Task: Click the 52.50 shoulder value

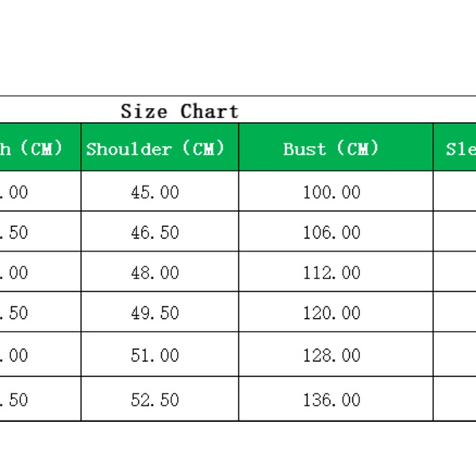Action: (155, 400)
